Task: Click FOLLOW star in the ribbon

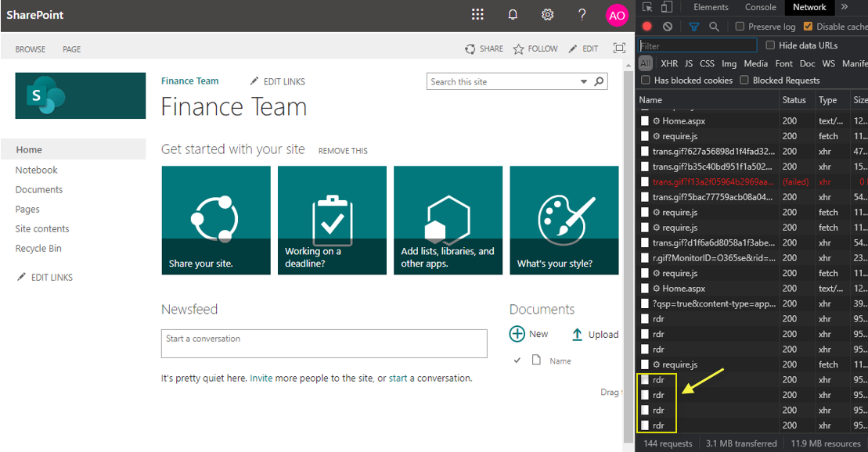Action: (535, 48)
